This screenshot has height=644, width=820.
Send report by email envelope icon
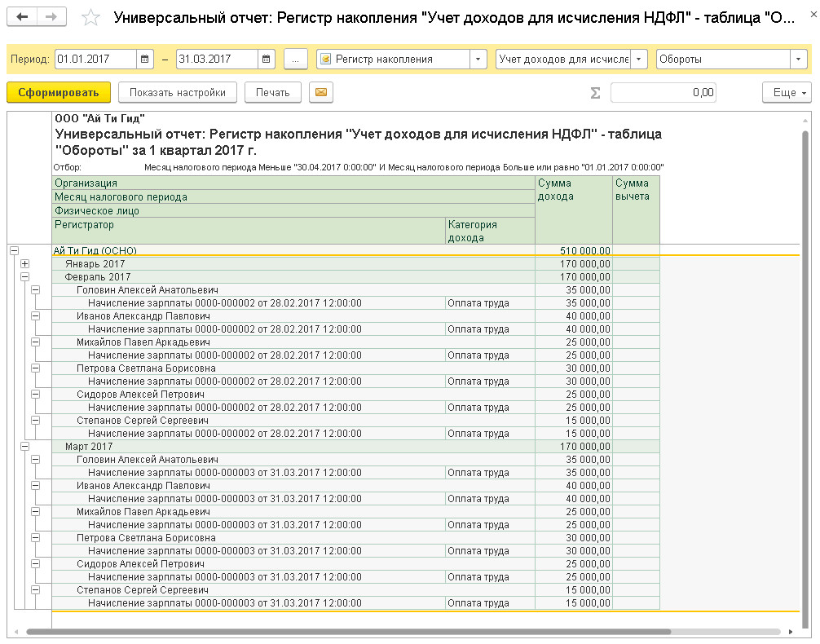(x=321, y=93)
